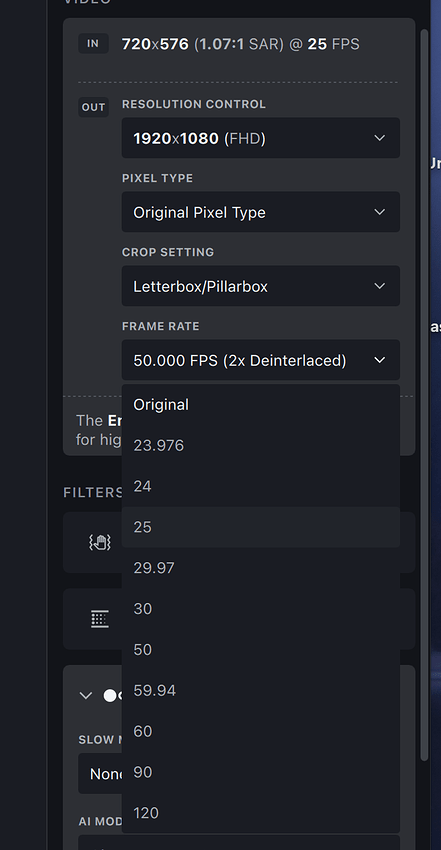This screenshot has height=850, width=441.
Task: Select 60 frame rate option
Action: (x=261, y=731)
